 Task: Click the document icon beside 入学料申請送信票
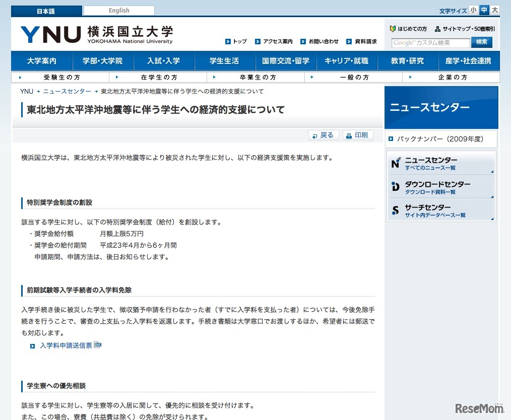pos(98,345)
